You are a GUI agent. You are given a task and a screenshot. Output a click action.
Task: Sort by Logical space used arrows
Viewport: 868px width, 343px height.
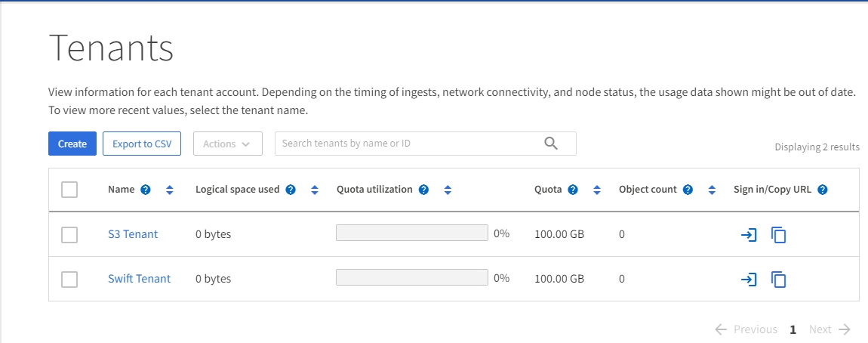coord(315,190)
